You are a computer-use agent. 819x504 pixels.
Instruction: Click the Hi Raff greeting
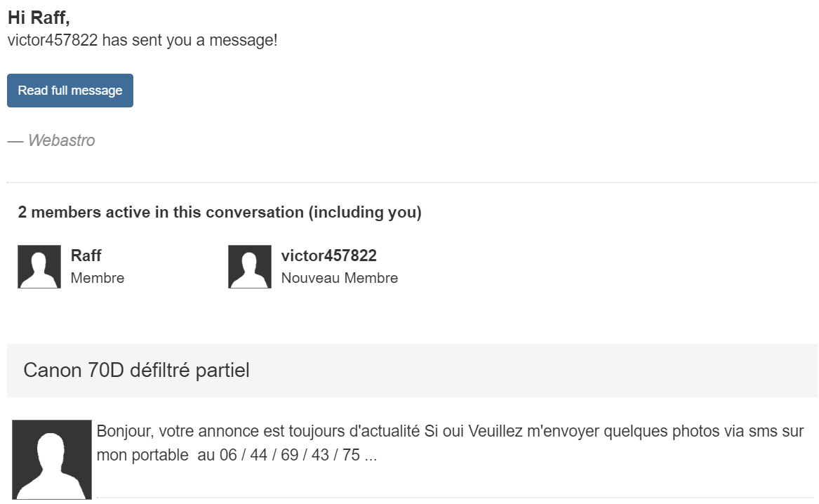(x=39, y=19)
